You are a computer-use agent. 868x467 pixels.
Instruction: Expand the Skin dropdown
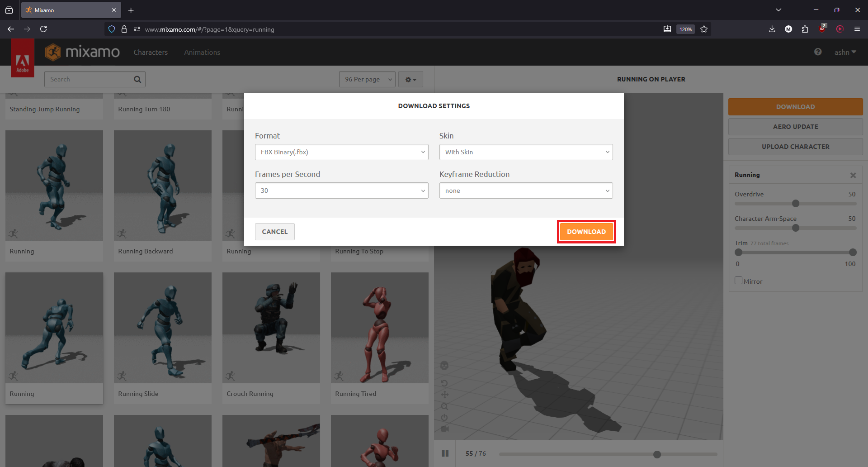click(526, 152)
